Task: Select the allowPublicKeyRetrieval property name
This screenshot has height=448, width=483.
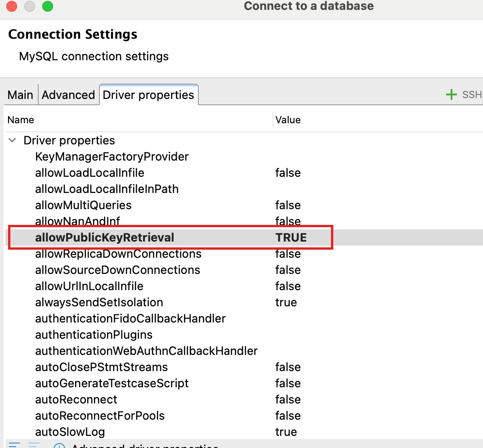Action: tap(105, 237)
